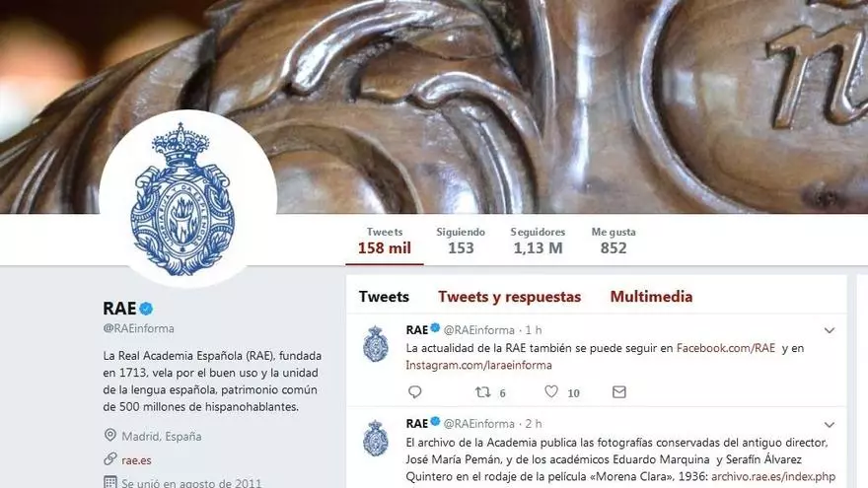The width and height of the screenshot is (868, 488).
Task: Open RAE avatar on the second tweet
Action: pos(376,438)
